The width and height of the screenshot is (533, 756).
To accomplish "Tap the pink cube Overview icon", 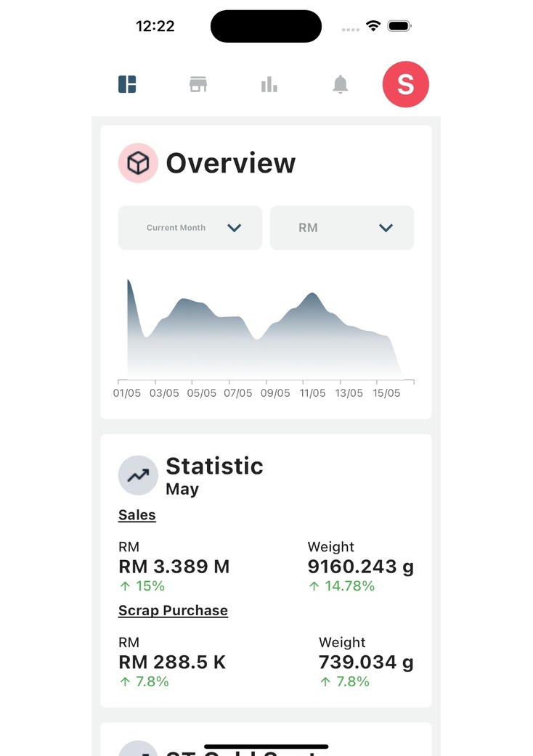I will click(x=138, y=163).
